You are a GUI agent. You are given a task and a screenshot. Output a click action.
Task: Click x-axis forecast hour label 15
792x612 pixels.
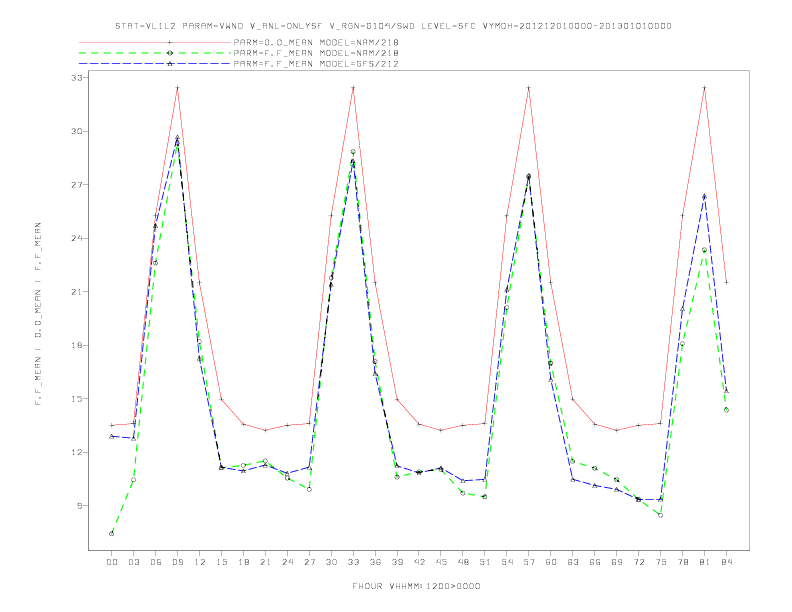tap(221, 562)
